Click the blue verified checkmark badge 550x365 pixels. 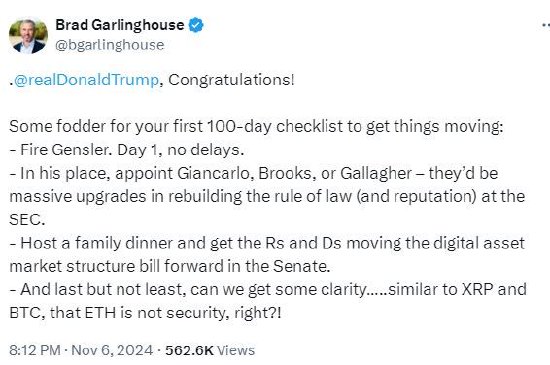pyautogui.click(x=196, y=25)
